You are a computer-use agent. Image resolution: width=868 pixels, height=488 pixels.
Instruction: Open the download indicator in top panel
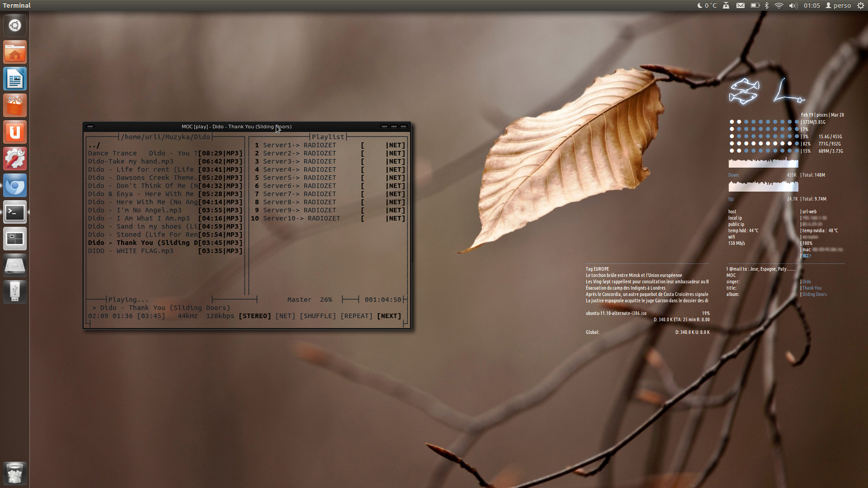[x=726, y=5]
